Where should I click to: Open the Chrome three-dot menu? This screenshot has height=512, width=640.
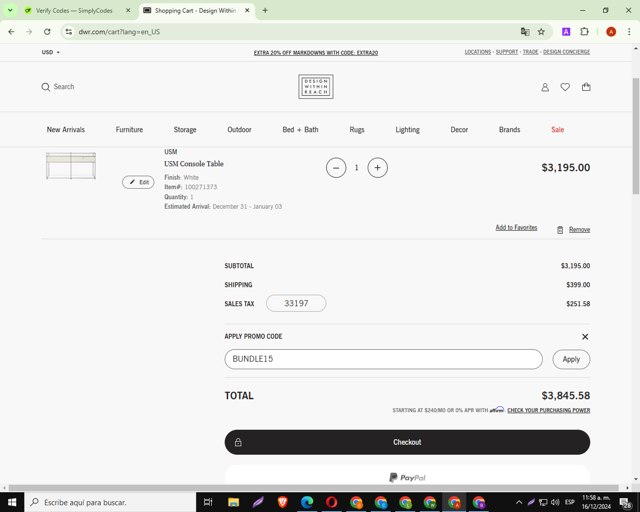pos(629,32)
